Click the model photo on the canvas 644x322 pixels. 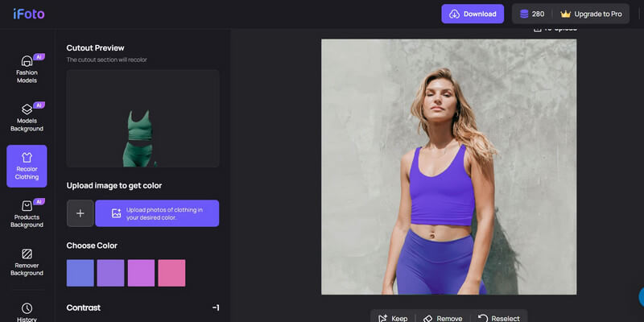tap(448, 167)
